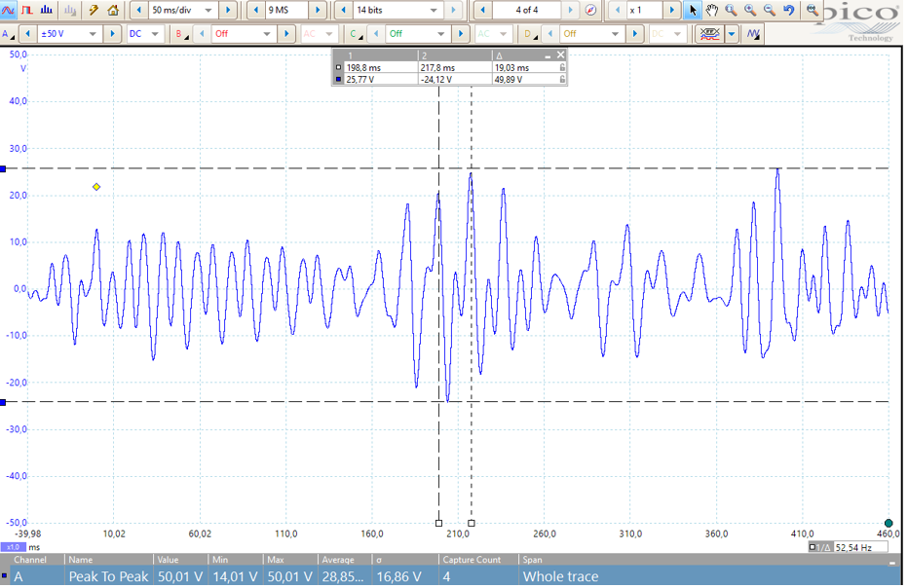Switch to Persistence mode icon
The image size is (908, 588).
point(27,10)
